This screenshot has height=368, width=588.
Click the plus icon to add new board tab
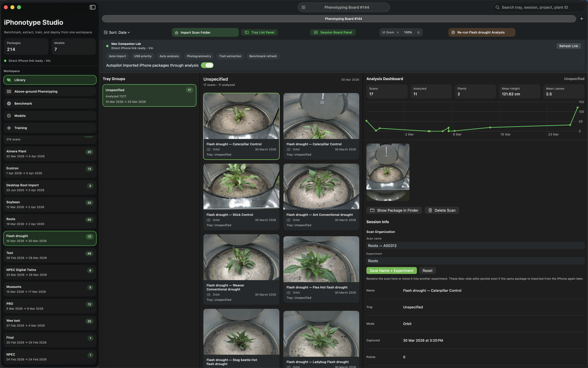582,19
